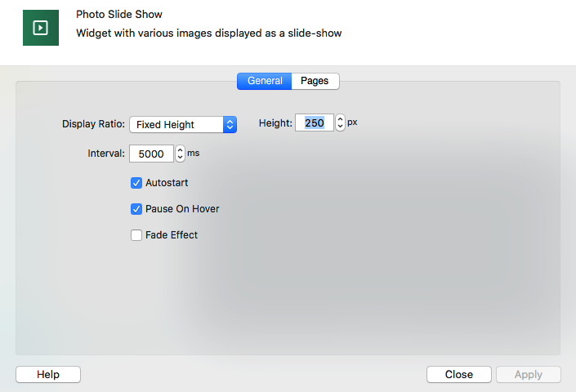Click the Display Ratio label
Screen dimensions: 576x392
[x=93, y=124]
